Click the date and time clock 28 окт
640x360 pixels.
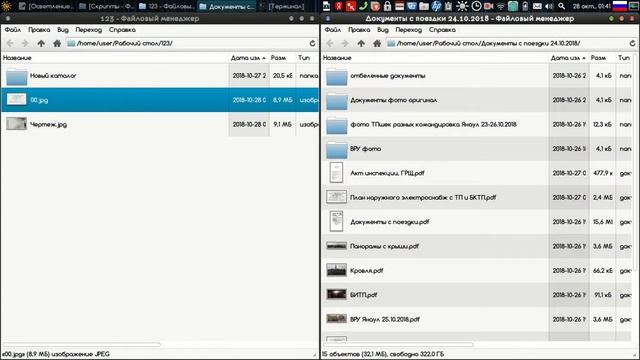pyautogui.click(x=591, y=6)
